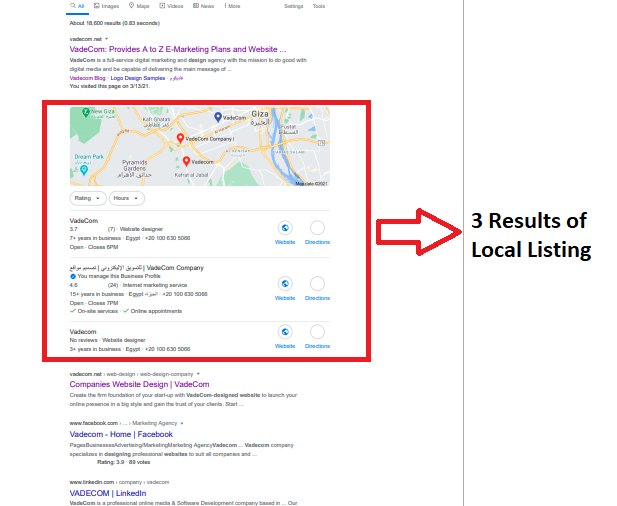Switch to the Videos tab

(171, 6)
